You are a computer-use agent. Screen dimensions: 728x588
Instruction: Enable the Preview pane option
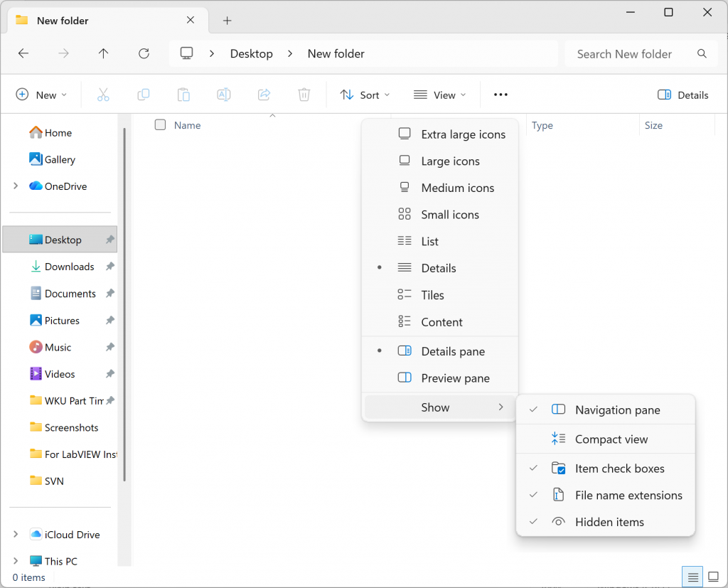pyautogui.click(x=439, y=378)
